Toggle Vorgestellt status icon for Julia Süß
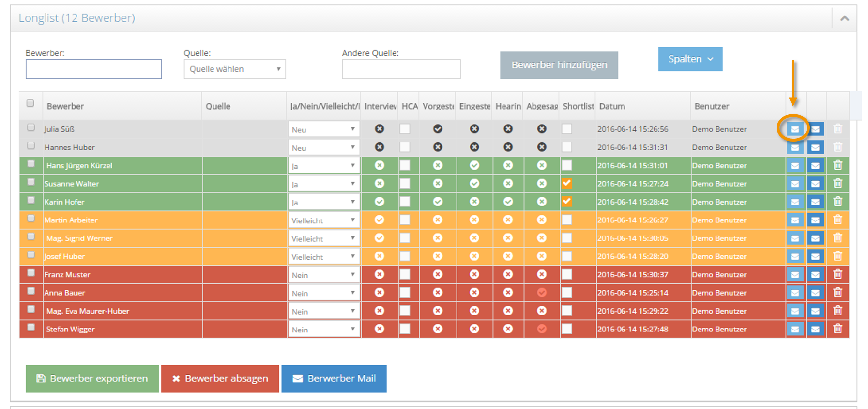Viewport: 868px width, 409px height. point(438,129)
